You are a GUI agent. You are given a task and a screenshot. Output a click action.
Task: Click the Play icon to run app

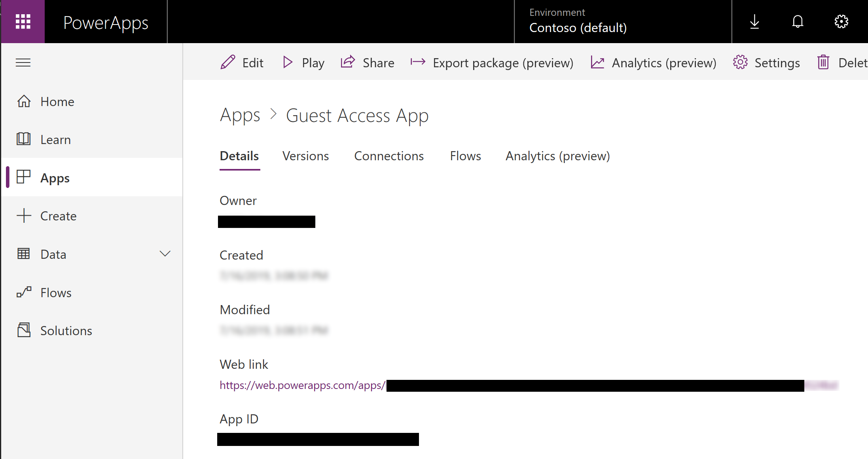coord(289,62)
